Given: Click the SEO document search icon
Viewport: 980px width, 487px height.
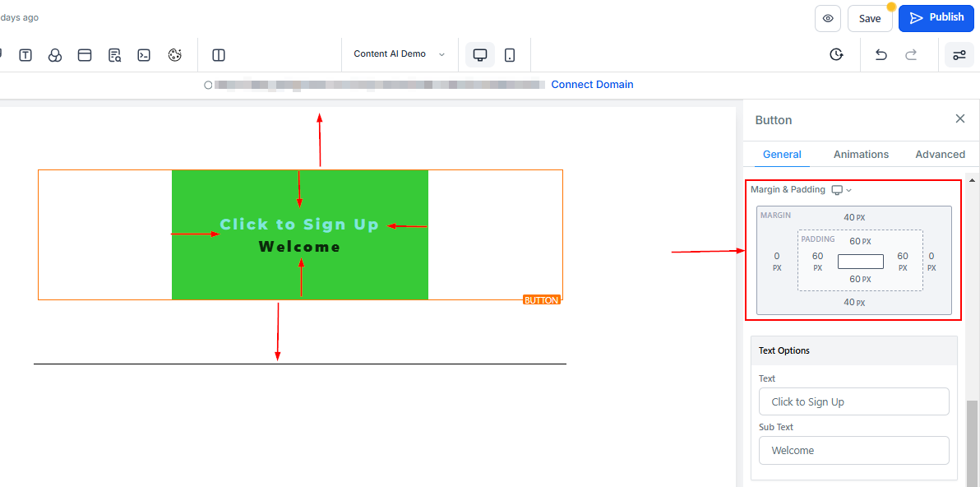Looking at the screenshot, I should 114,55.
